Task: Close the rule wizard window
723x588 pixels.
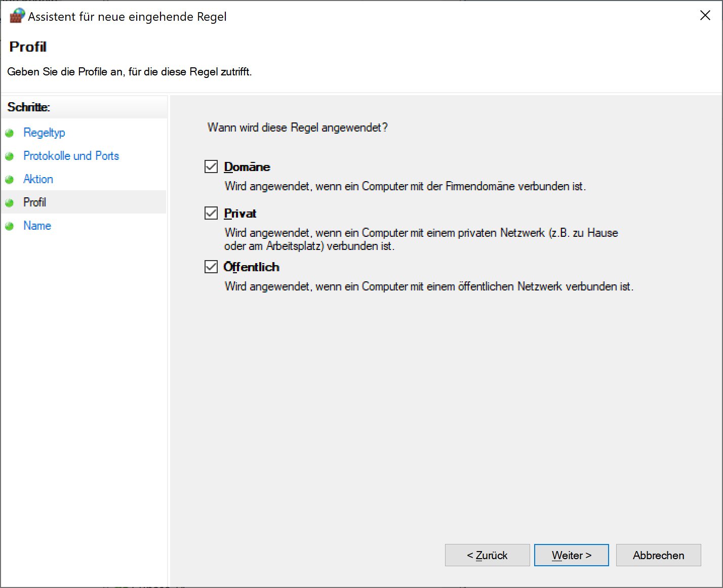Action: (705, 16)
